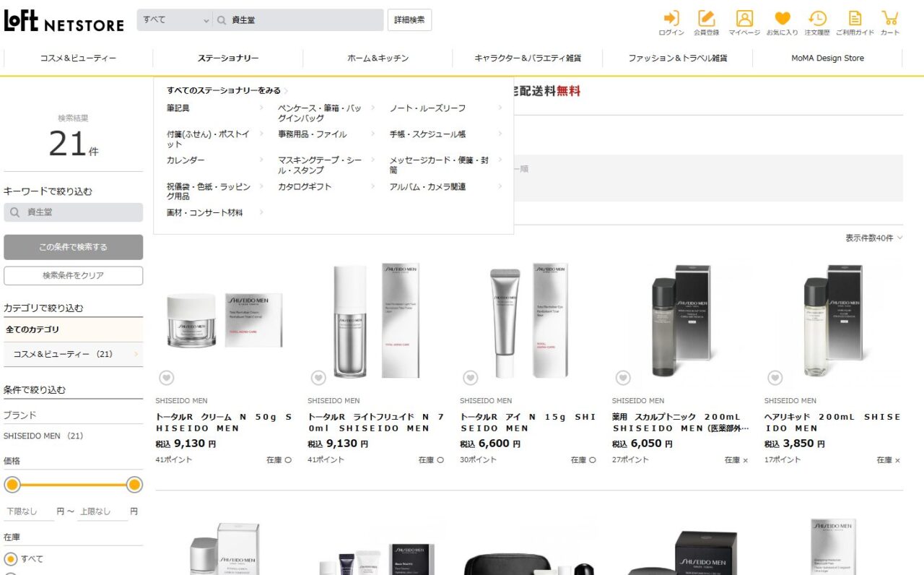Image resolution: width=924 pixels, height=575 pixels.
Task: Open ファッション&トラベル雑貨 top menu
Action: pyautogui.click(x=678, y=59)
